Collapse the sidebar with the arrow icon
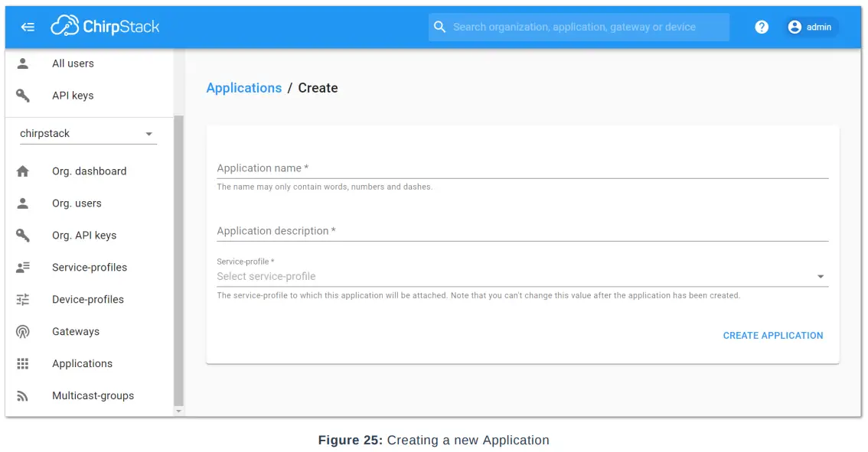The image size is (868, 452). click(x=28, y=27)
